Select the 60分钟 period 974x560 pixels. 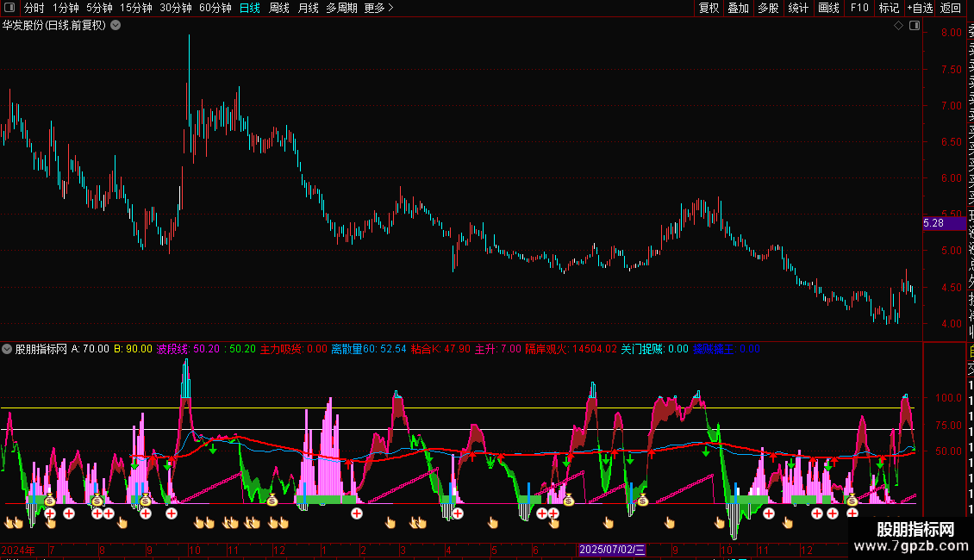(x=215, y=8)
